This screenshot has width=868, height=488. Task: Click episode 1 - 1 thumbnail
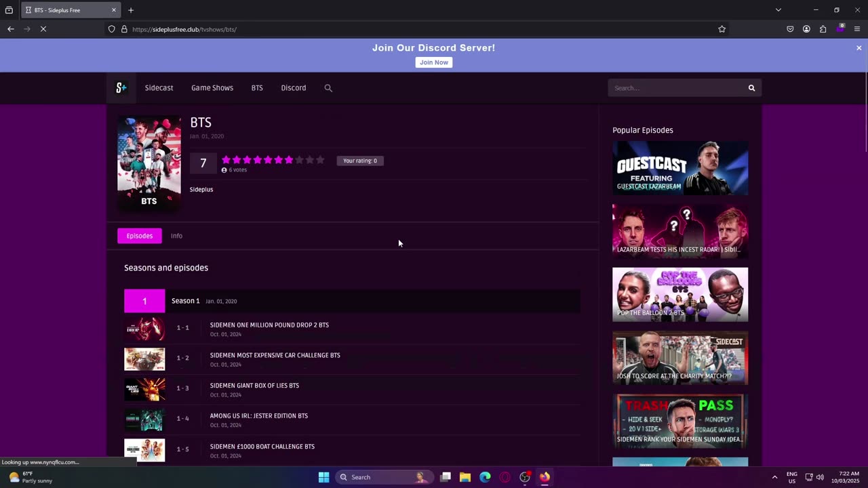click(x=144, y=329)
